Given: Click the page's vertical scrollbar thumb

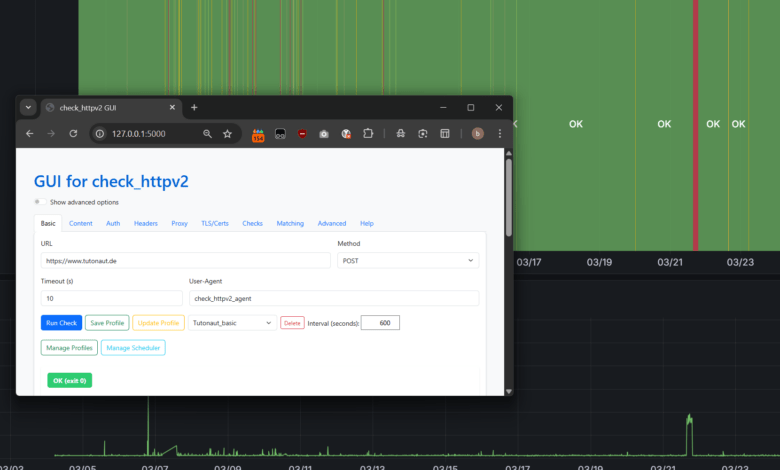Looking at the screenshot, I should click(x=508, y=195).
